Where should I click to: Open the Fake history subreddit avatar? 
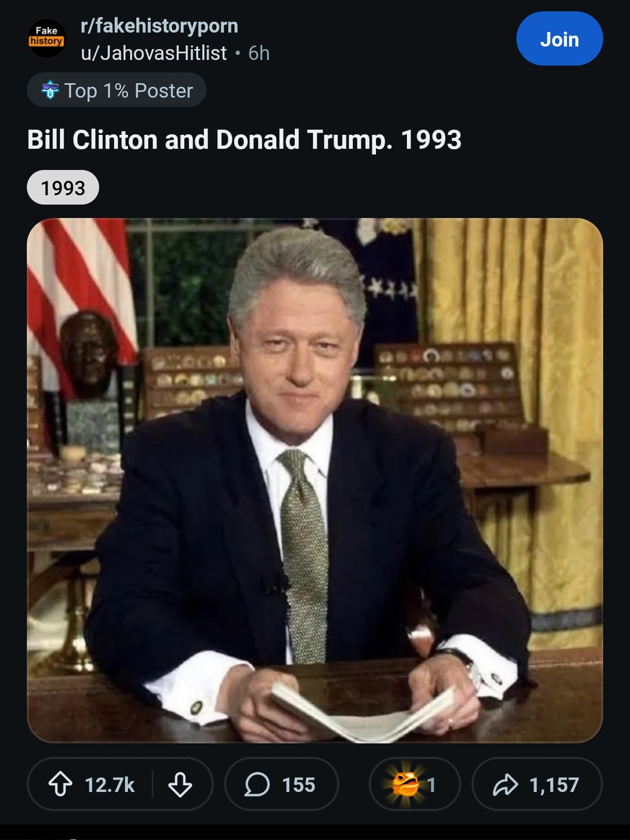pyautogui.click(x=46, y=39)
